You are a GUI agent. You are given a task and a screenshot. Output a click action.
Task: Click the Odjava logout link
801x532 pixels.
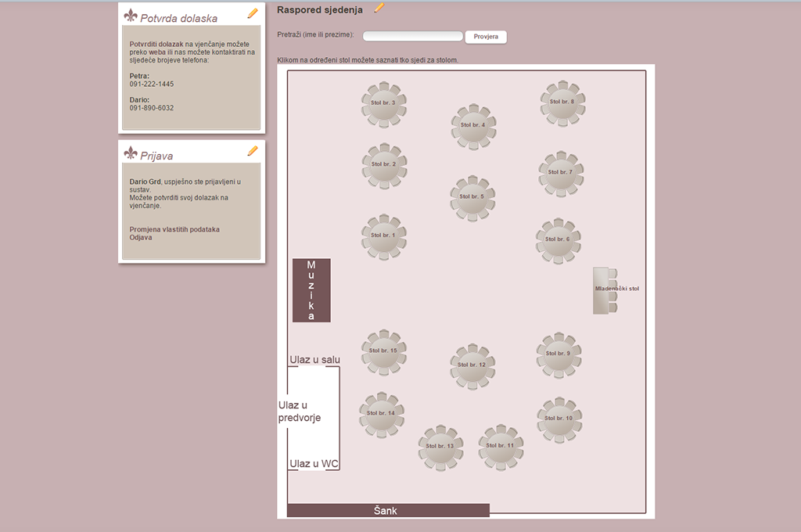pyautogui.click(x=141, y=238)
